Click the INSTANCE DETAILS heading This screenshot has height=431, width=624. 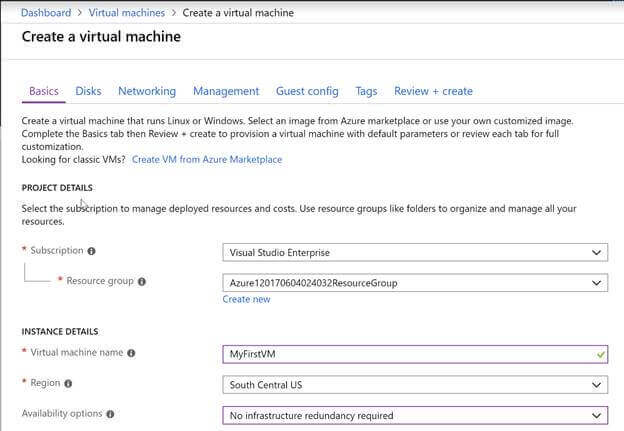tap(60, 332)
